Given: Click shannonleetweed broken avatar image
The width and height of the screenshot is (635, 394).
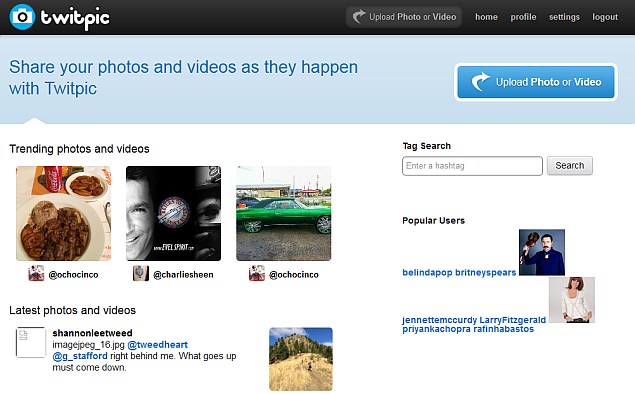Looking at the screenshot, I should point(31,343).
